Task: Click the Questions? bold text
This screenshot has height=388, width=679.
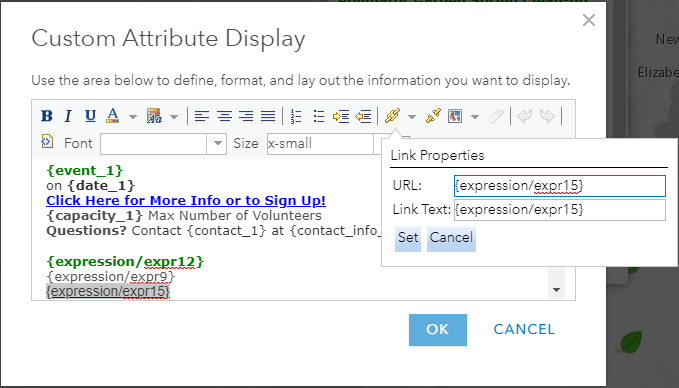Action: pos(87,231)
